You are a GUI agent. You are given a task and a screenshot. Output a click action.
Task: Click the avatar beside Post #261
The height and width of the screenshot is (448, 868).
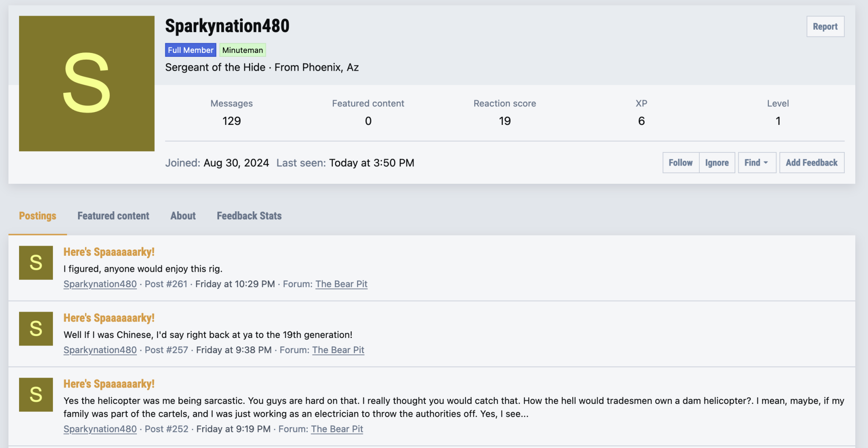(x=36, y=263)
